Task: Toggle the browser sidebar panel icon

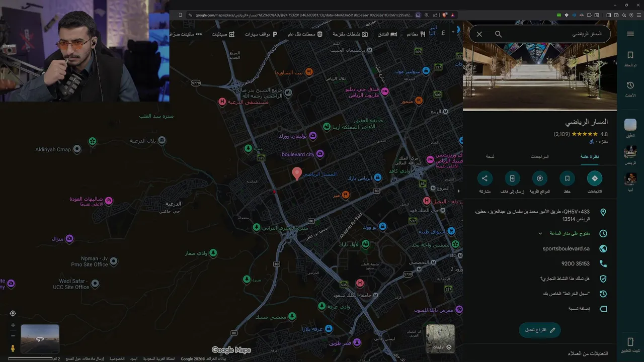Action: pyautogui.click(x=609, y=15)
